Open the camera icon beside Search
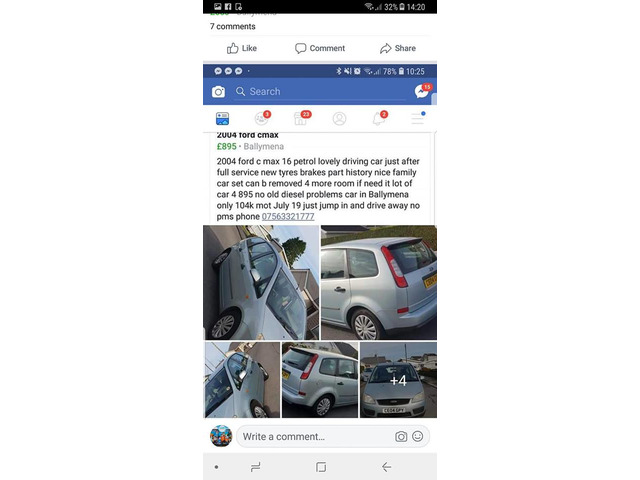 click(218, 91)
